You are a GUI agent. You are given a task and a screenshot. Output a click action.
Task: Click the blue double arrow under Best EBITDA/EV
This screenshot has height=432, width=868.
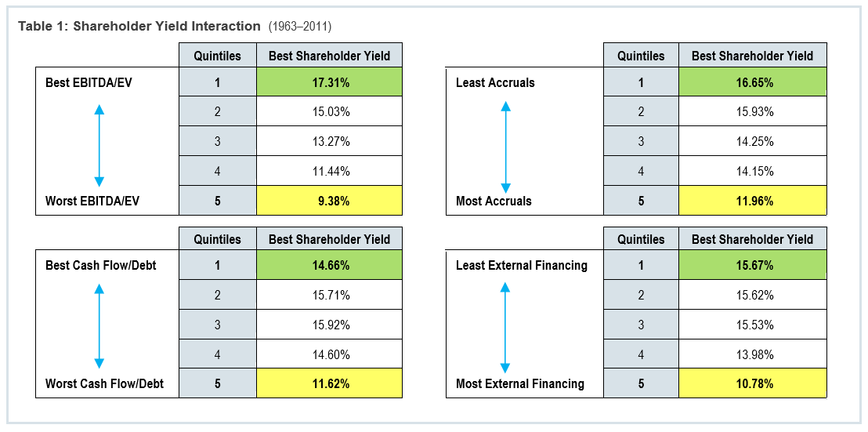tap(99, 146)
